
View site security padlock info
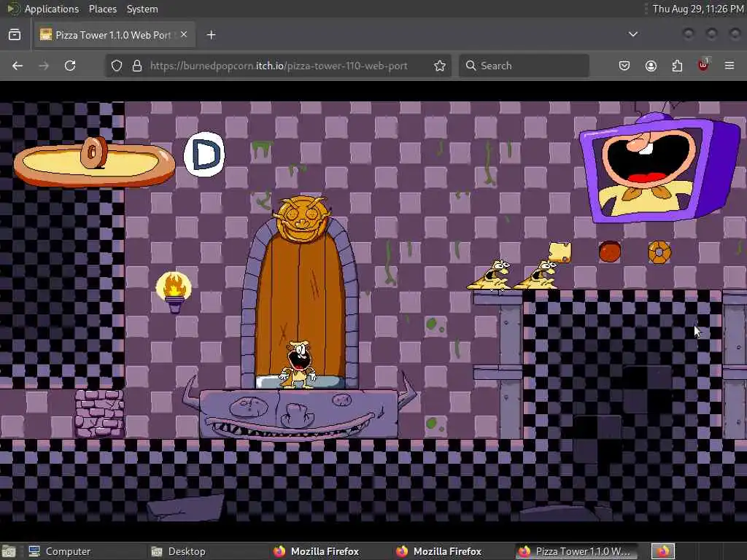[137, 66]
